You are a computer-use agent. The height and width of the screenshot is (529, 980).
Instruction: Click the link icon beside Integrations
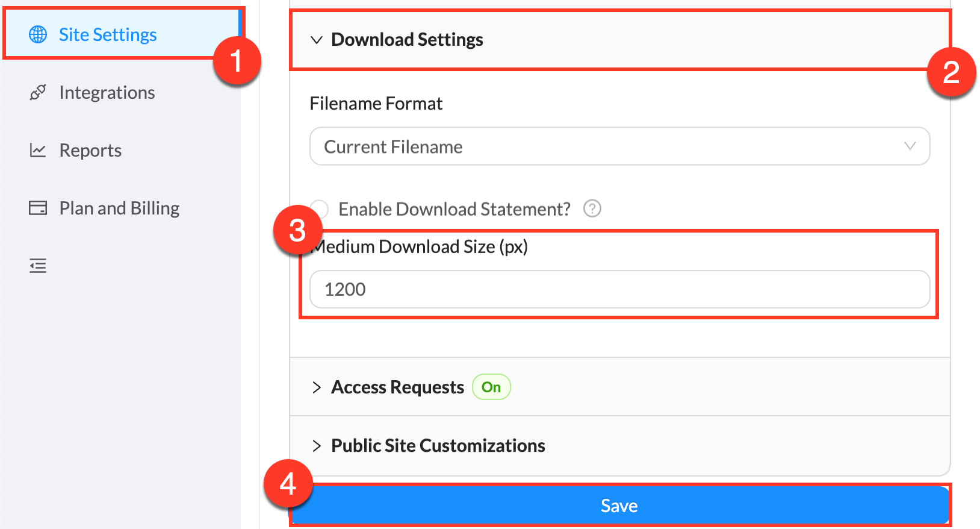(38, 92)
